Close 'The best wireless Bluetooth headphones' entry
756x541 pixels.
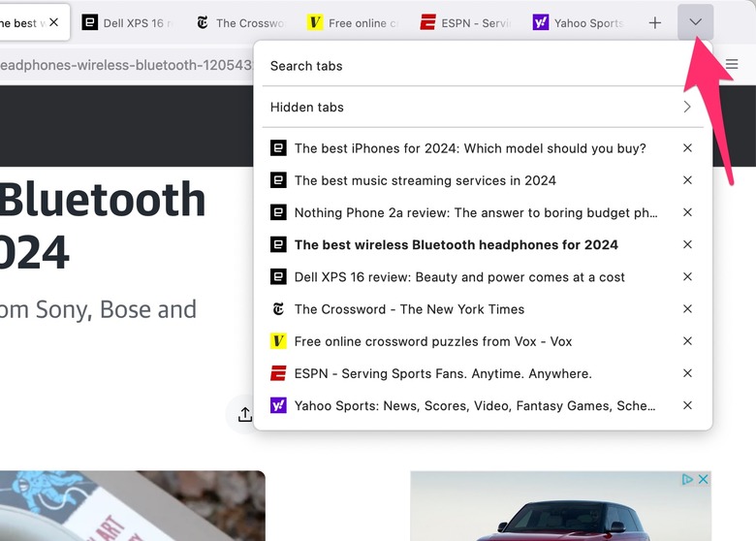point(688,245)
